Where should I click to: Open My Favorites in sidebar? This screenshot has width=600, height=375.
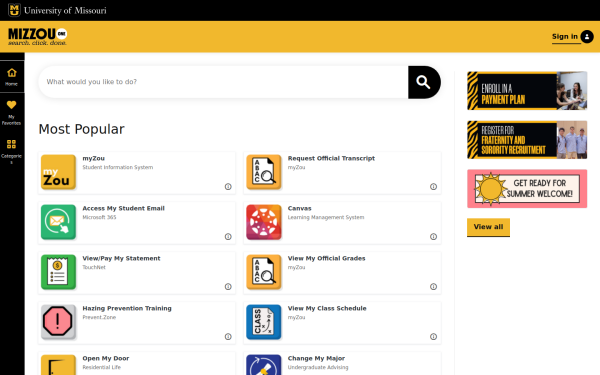coord(12,112)
